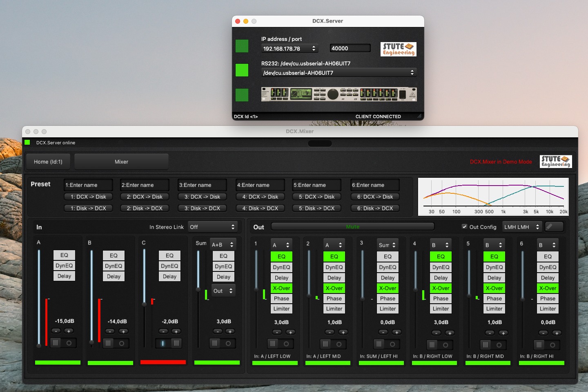Image resolution: width=588 pixels, height=392 pixels.
Task: Click the plus gain button for input A
Action: (x=69, y=331)
